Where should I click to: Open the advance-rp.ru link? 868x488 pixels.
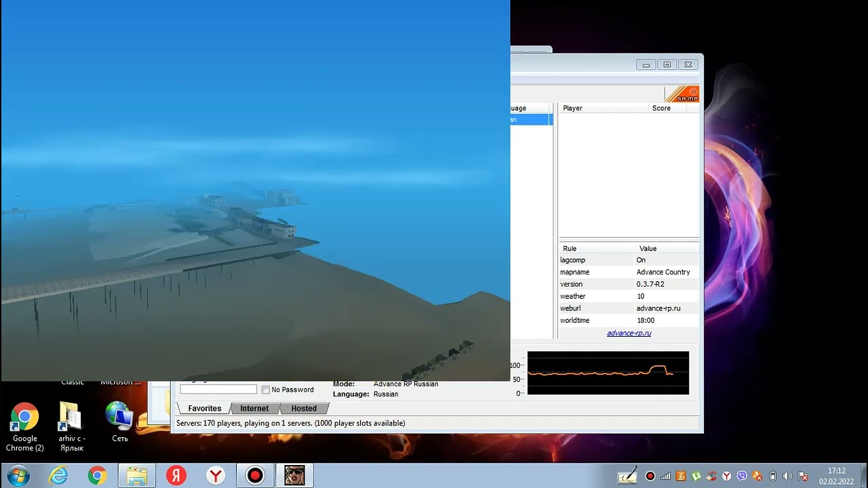(x=629, y=333)
